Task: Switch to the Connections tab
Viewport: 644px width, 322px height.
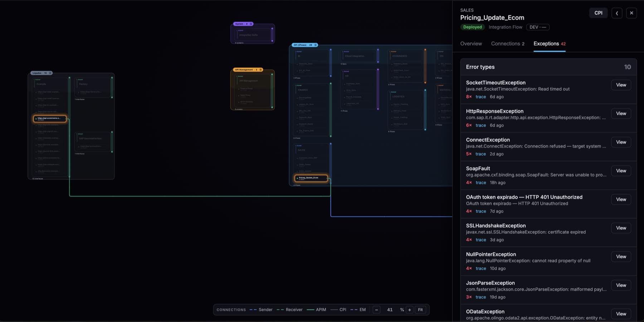Action: [508, 44]
